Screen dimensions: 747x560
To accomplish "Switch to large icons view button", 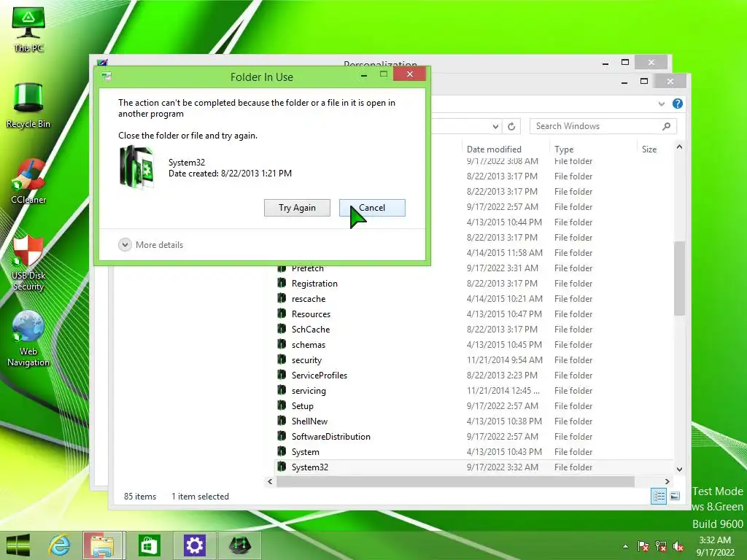I will [675, 496].
